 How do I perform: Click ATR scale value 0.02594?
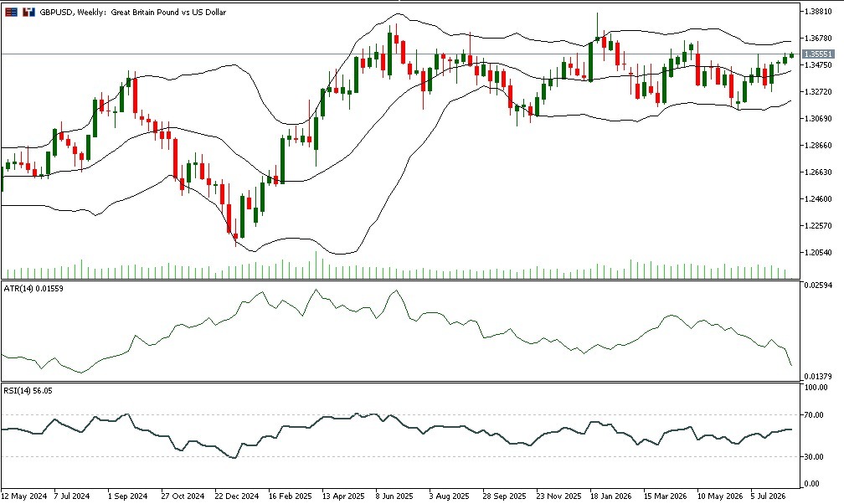pyautogui.click(x=818, y=285)
